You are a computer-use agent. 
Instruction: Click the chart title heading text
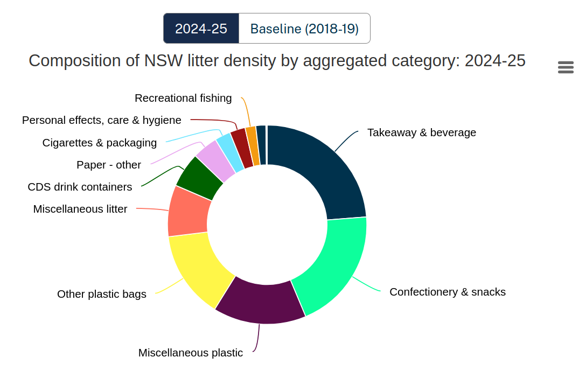277,61
